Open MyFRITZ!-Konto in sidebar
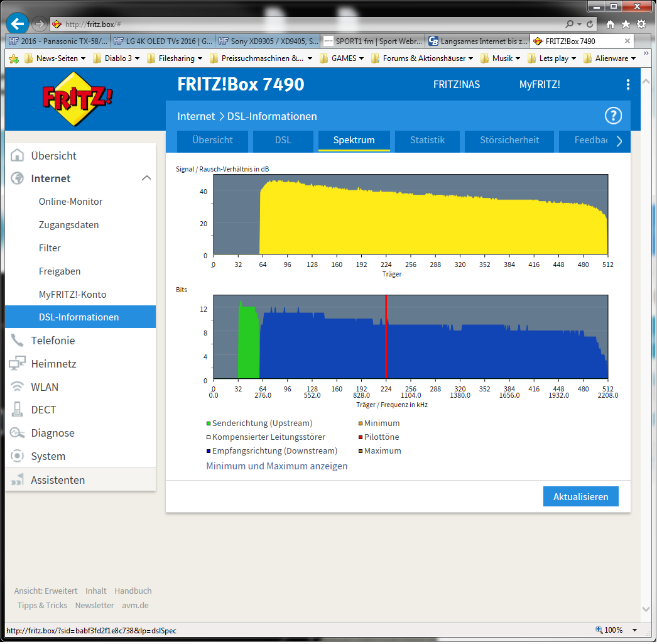Image resolution: width=657 pixels, height=644 pixels. pyautogui.click(x=72, y=295)
